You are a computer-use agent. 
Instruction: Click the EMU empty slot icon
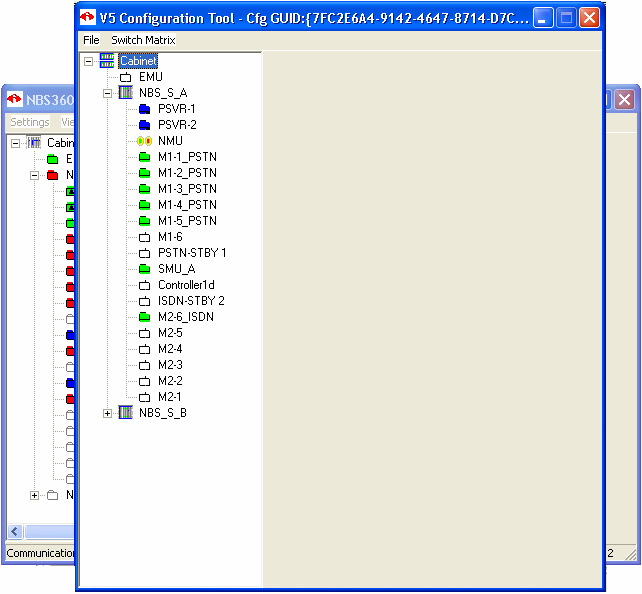pyautogui.click(x=126, y=77)
